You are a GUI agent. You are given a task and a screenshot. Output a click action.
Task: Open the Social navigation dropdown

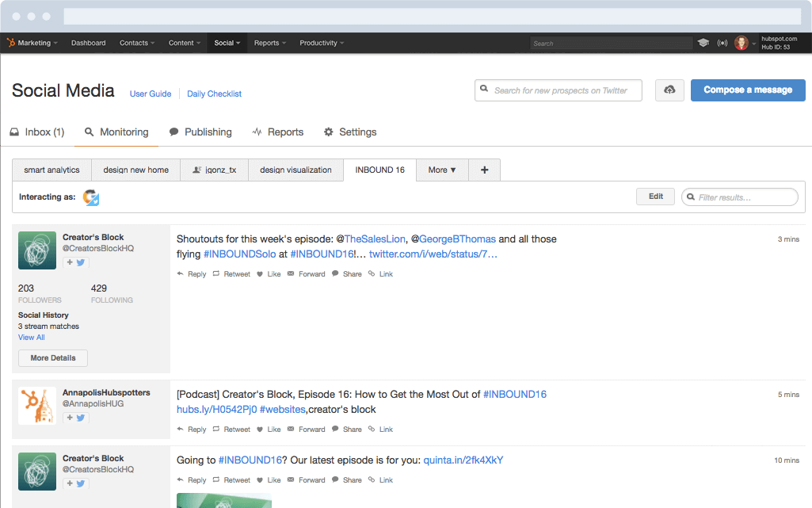227,43
